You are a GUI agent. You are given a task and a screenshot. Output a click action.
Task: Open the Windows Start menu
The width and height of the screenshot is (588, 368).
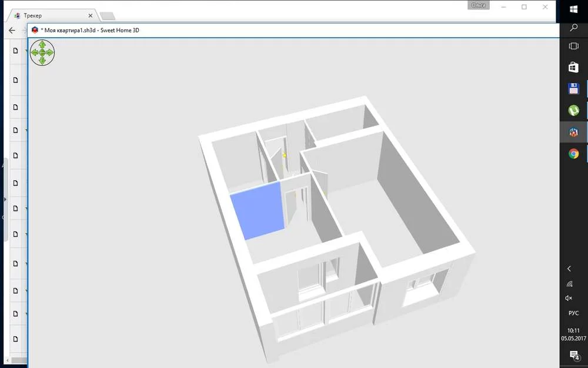pos(573,9)
